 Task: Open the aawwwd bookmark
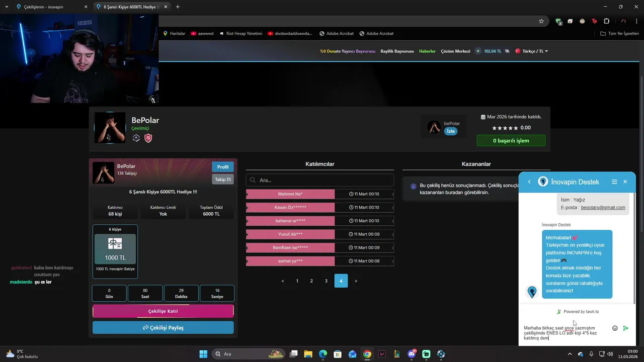pyautogui.click(x=202, y=34)
